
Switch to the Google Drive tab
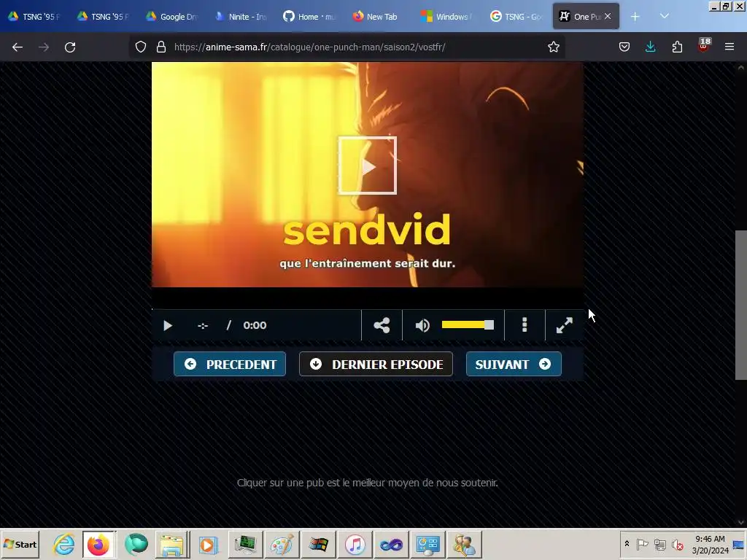pyautogui.click(x=172, y=17)
